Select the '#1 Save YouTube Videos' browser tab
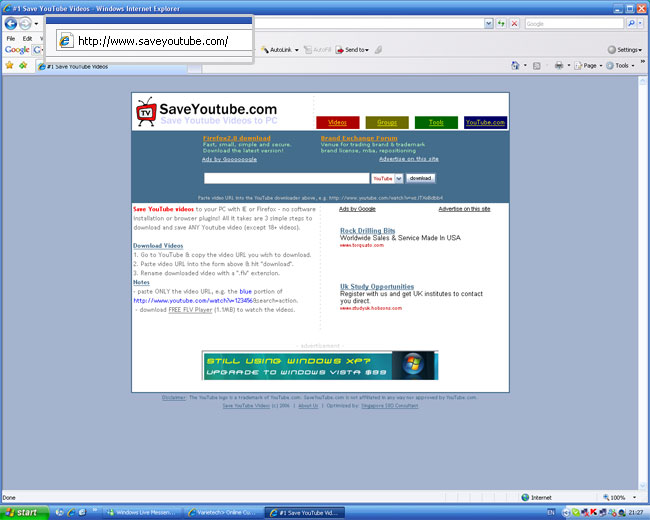This screenshot has width=650, height=520. (111, 67)
